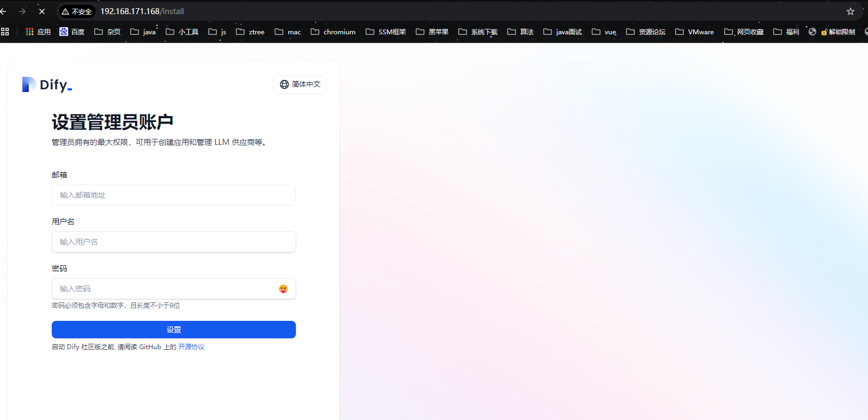The width and height of the screenshot is (868, 420).
Task: Open the tab groups grid icon
Action: (x=5, y=32)
